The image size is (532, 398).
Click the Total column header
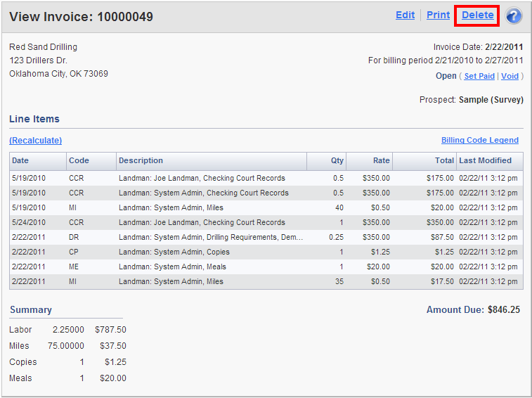(443, 160)
